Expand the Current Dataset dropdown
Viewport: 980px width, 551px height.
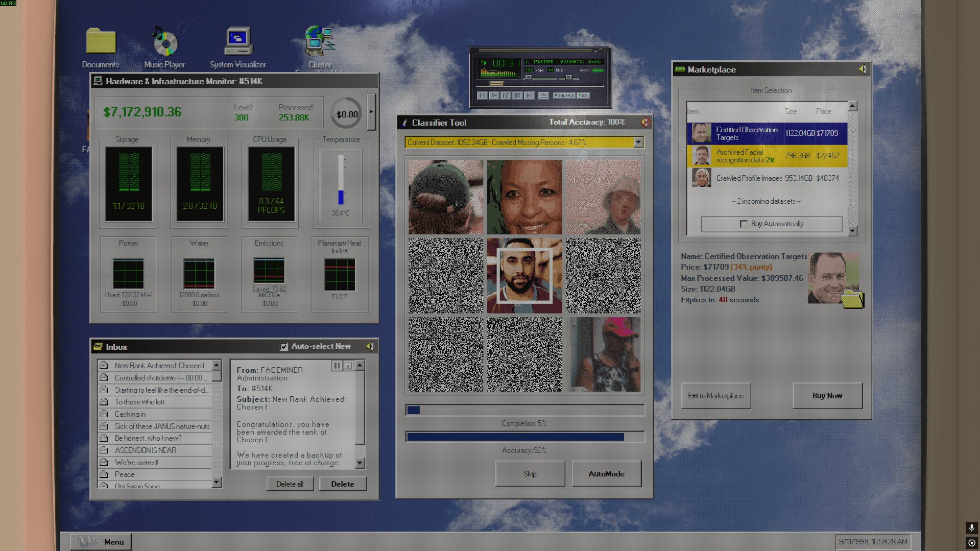638,142
